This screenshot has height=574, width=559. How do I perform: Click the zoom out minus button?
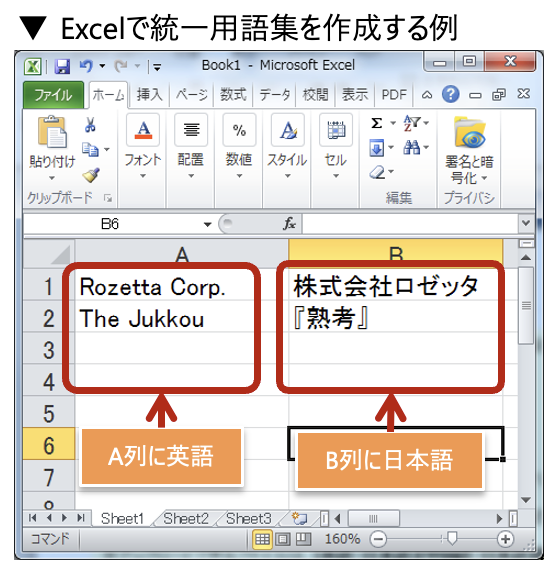378,539
